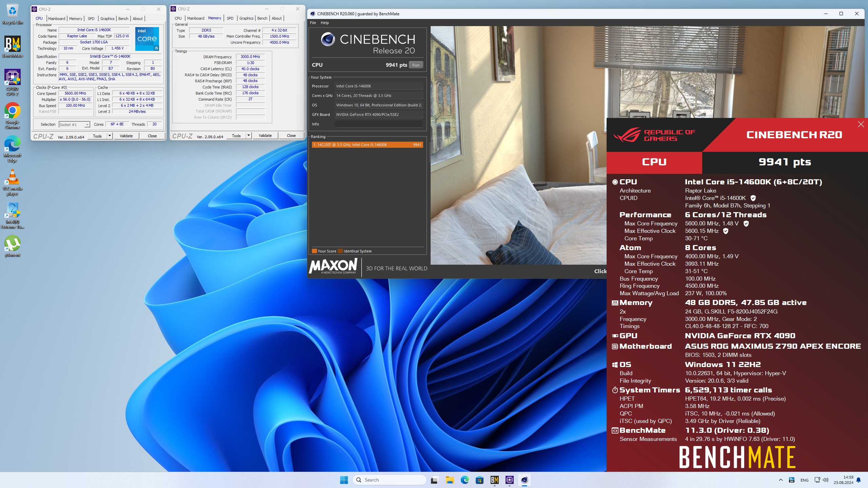
Task: Open Mainboard tab in CPU-Z Memory window
Action: point(196,18)
